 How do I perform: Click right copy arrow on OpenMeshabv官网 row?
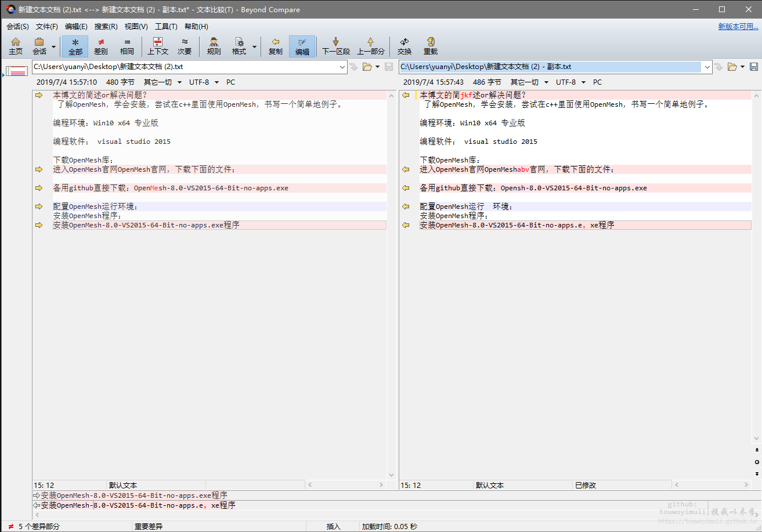coord(406,169)
